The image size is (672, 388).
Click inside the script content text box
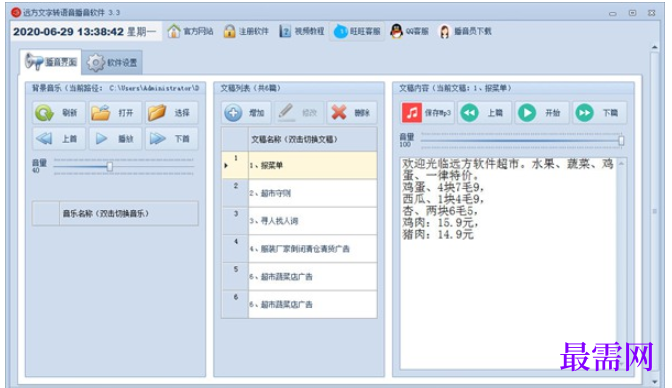pos(508,263)
